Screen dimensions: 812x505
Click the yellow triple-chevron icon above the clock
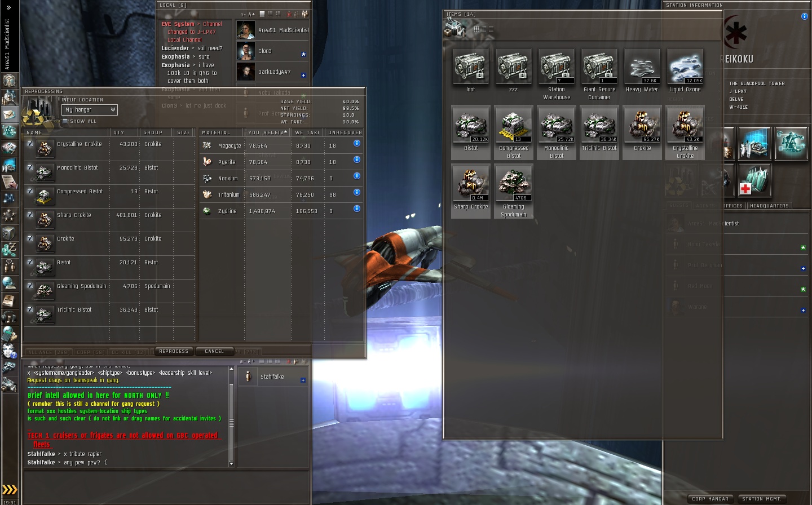click(x=10, y=489)
